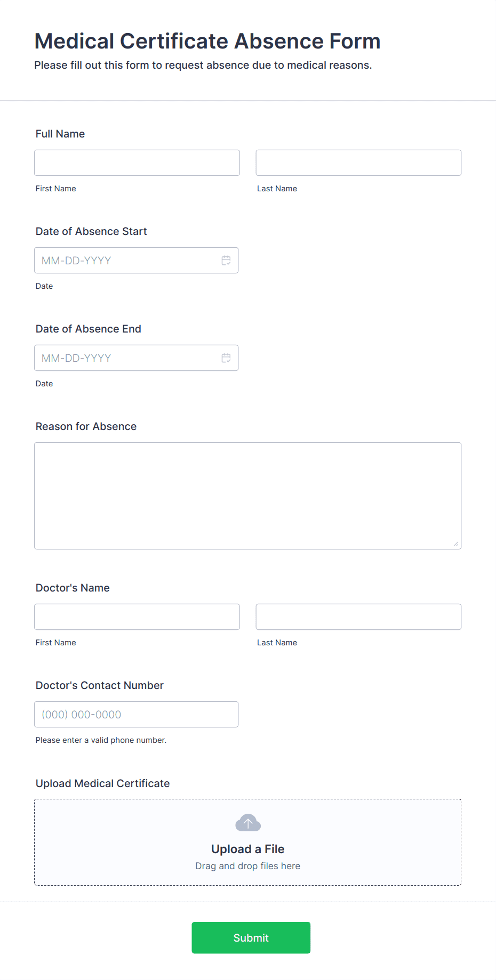
Task: Click the Upload Medical Certificate label
Action: pyautogui.click(x=103, y=783)
